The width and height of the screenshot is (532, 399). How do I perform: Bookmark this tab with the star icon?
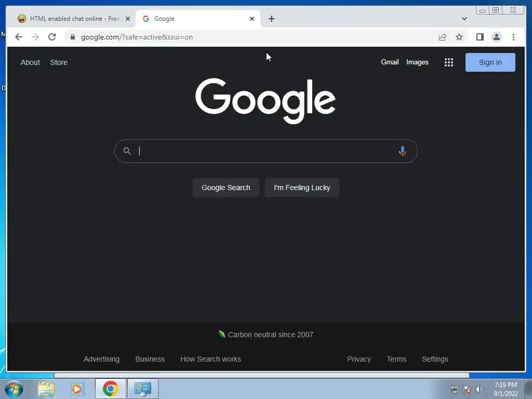(x=459, y=37)
